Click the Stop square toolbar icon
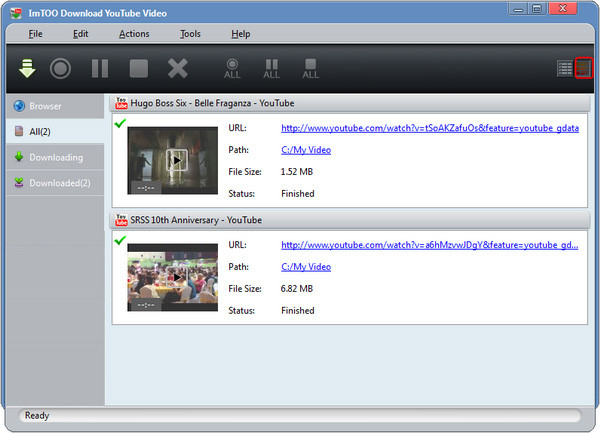 coord(139,68)
